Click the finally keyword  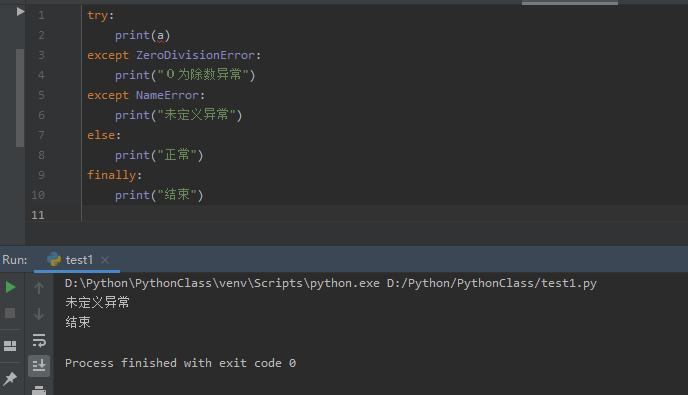[x=111, y=175]
